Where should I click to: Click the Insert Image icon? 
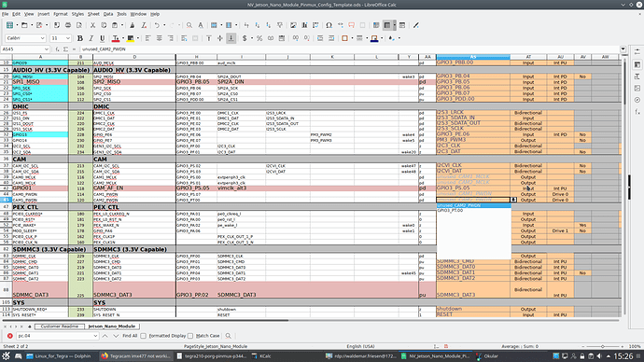[293, 25]
